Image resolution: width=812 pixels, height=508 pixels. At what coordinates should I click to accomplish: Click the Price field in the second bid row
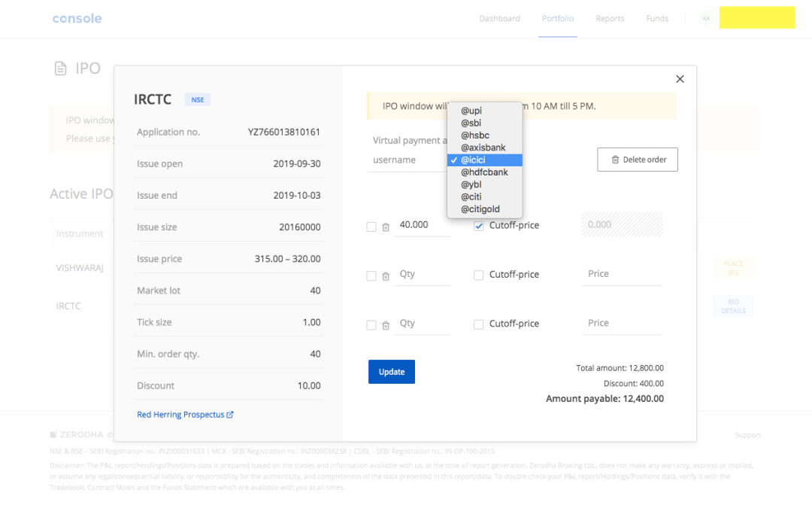tap(622, 274)
